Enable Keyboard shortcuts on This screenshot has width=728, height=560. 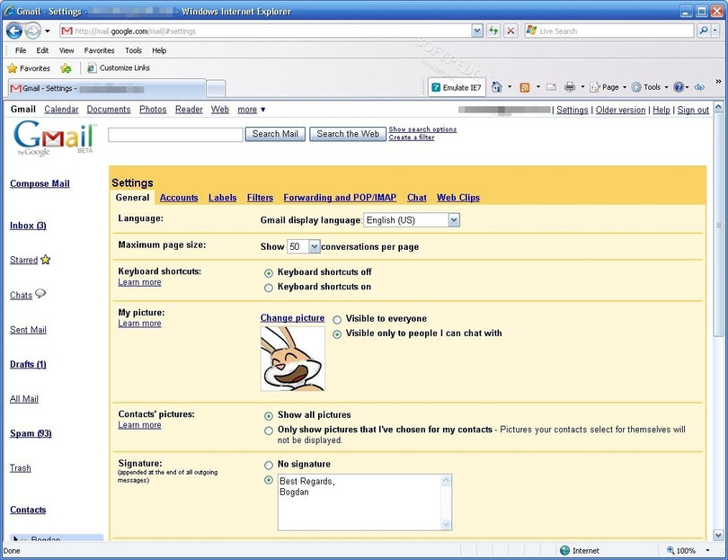pyautogui.click(x=269, y=288)
